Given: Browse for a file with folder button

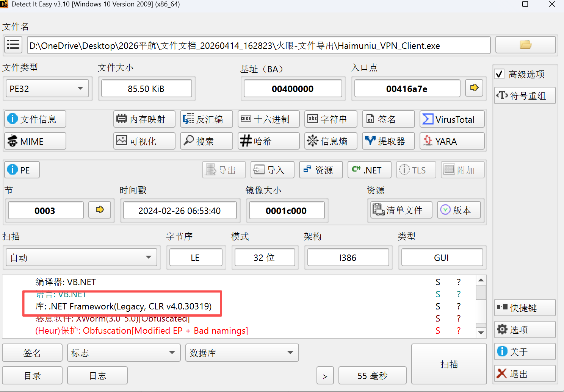Looking at the screenshot, I should pos(525,45).
